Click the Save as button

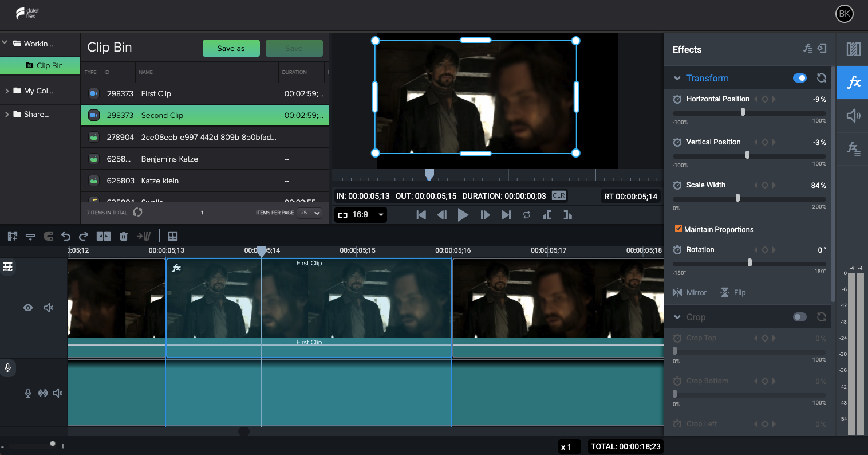(231, 48)
